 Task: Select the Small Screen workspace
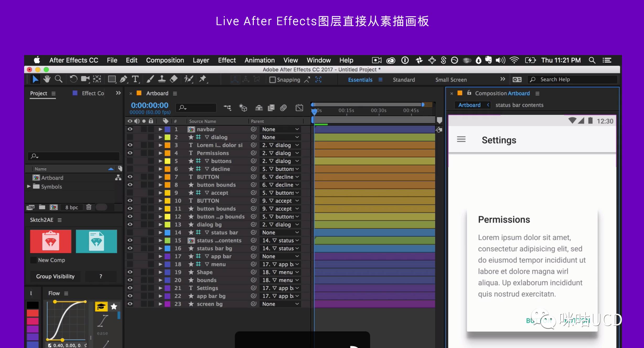451,80
